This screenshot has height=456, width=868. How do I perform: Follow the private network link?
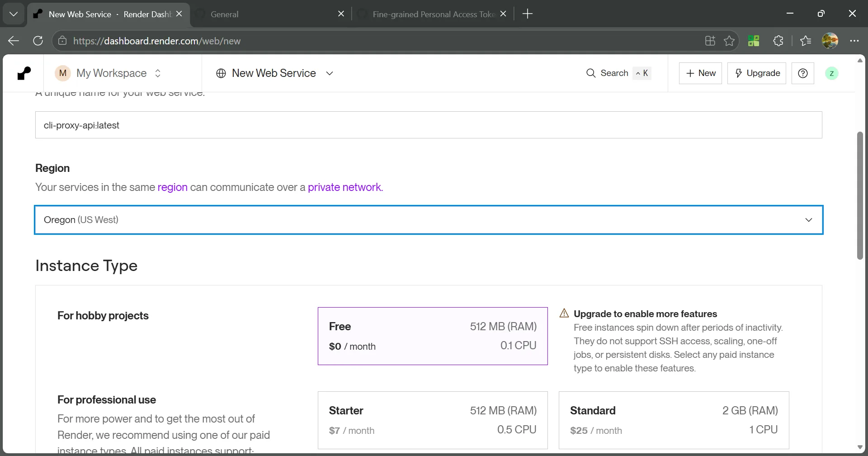coord(344,187)
